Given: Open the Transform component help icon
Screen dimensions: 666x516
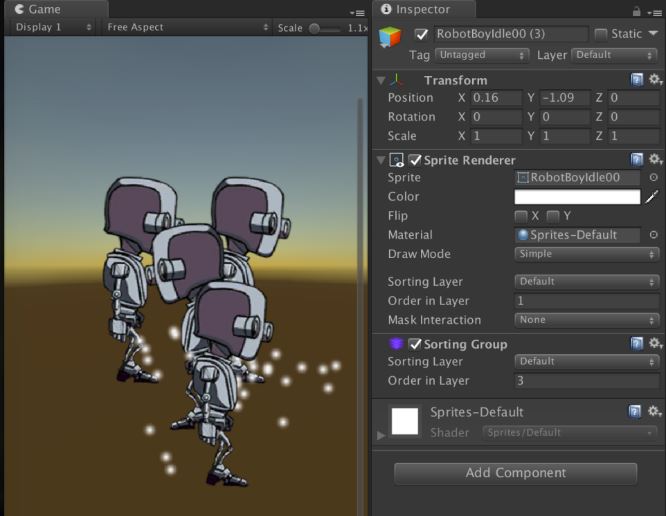Looking at the screenshot, I should point(636,80).
